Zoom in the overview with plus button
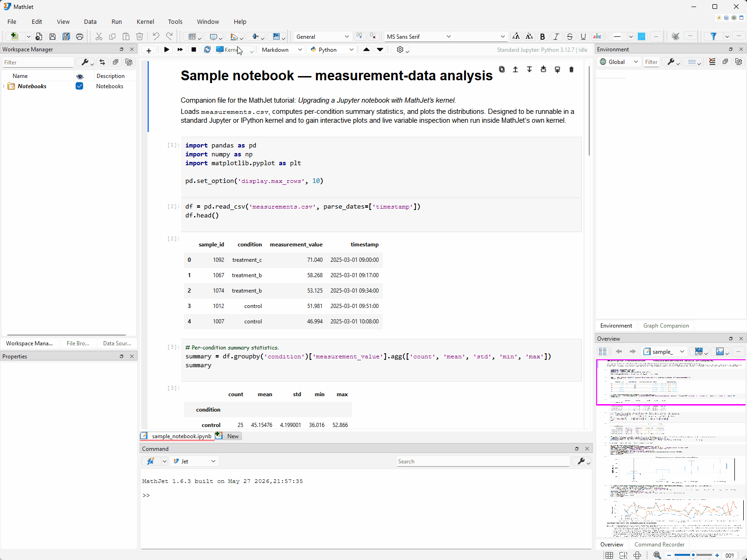 coord(717,555)
